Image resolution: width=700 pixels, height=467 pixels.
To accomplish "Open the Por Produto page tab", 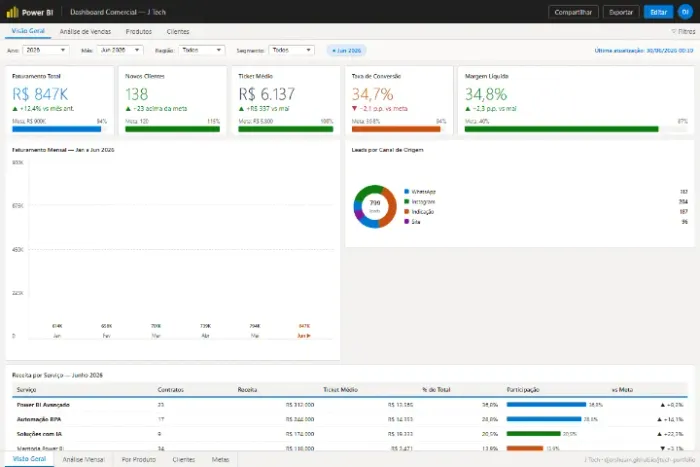I will [x=139, y=459].
